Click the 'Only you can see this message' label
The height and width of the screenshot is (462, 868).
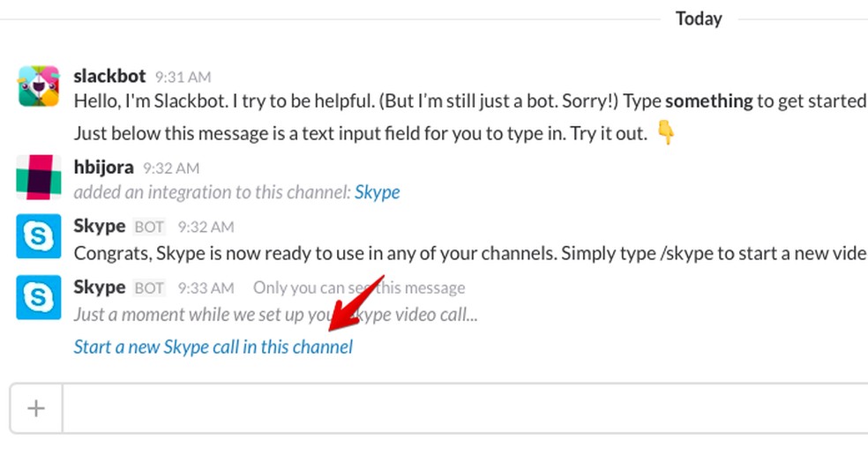358,288
